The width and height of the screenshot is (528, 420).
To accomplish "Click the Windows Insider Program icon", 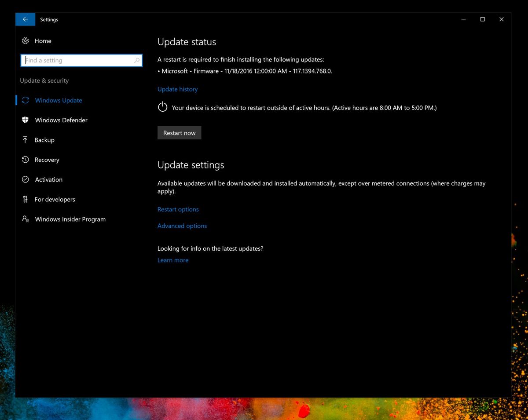I will click(26, 219).
